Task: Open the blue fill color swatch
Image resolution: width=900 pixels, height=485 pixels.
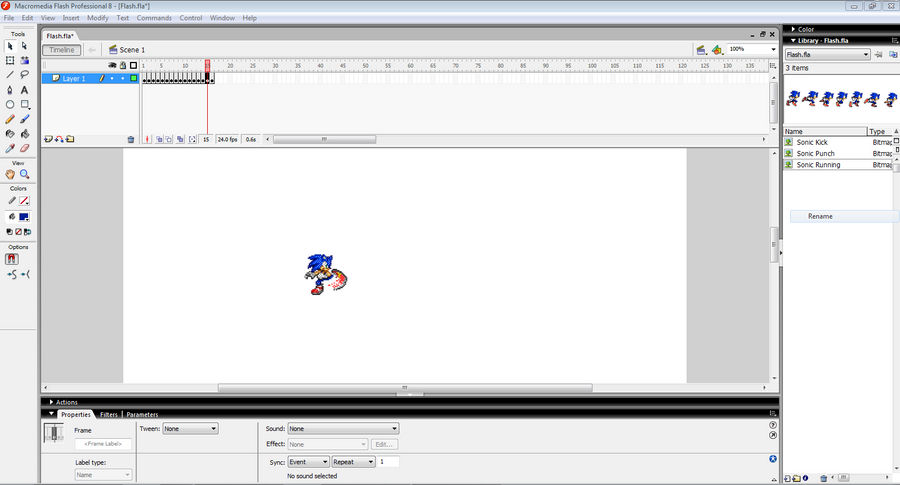Action: click(24, 216)
